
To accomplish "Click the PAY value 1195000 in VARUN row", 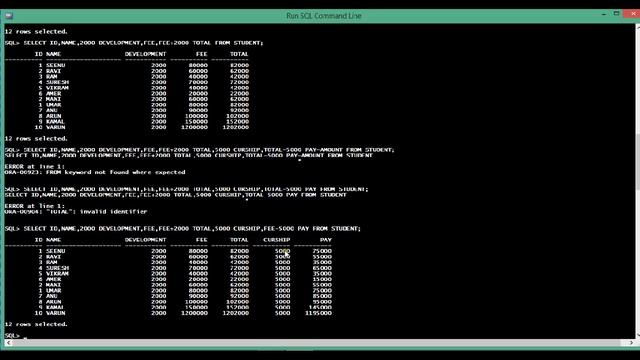I will click(318, 313).
